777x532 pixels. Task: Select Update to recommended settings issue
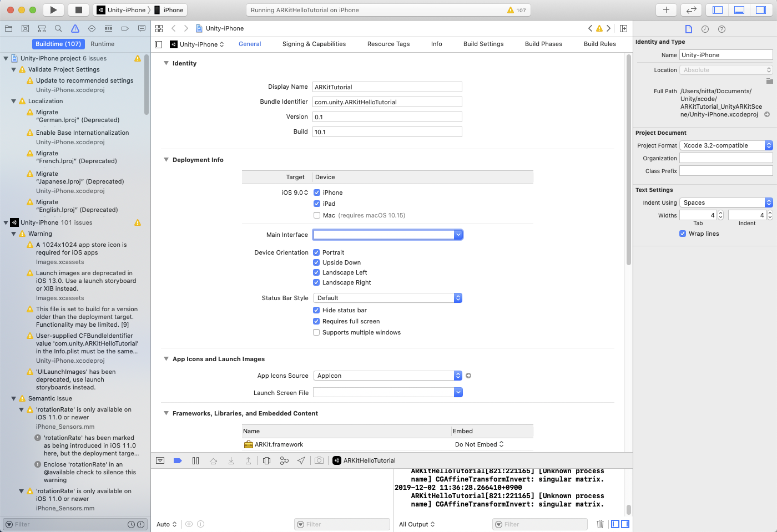(x=84, y=80)
